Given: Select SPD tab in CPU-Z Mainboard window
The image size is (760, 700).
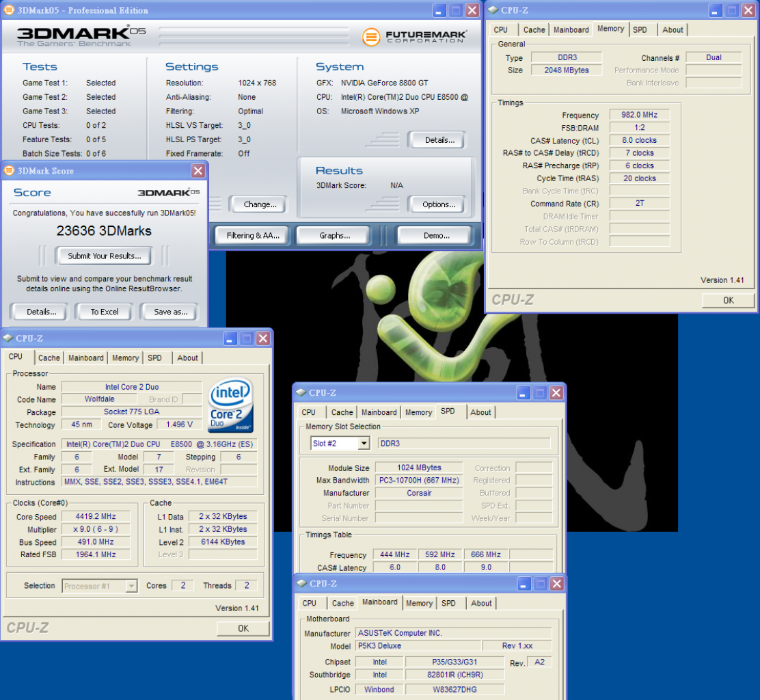Looking at the screenshot, I should pos(448,604).
